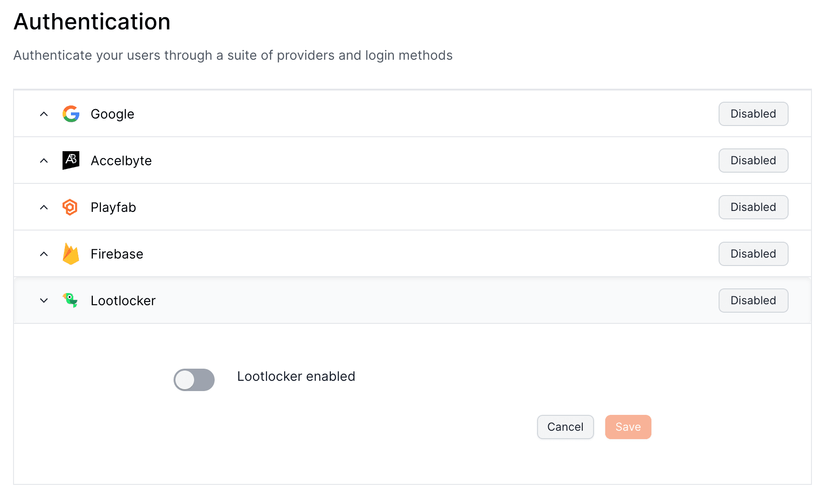This screenshot has height=504, width=825.
Task: Select the Accelbyte logo icon
Action: (x=71, y=160)
